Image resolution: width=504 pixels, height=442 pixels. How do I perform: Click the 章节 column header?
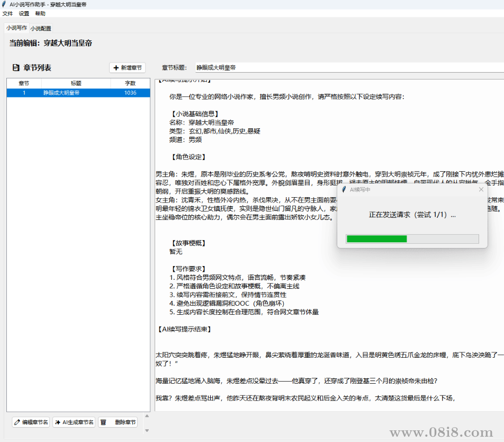pos(24,83)
